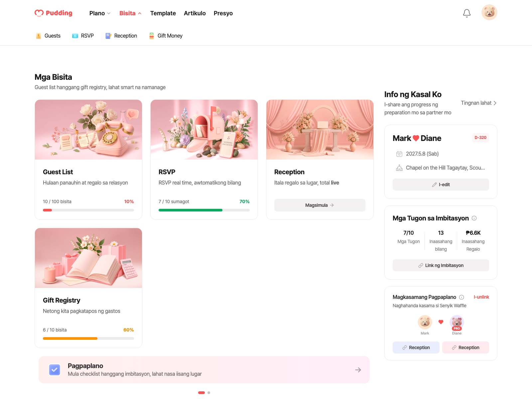Click the 7 / 10 sumagot text
The height and width of the screenshot is (399, 532).
tap(174, 201)
